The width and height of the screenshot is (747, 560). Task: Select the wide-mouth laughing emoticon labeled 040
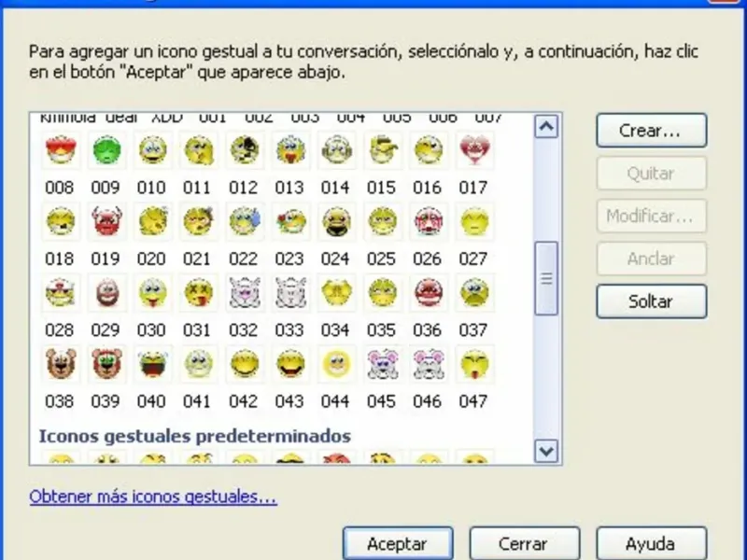pyautogui.click(x=152, y=364)
